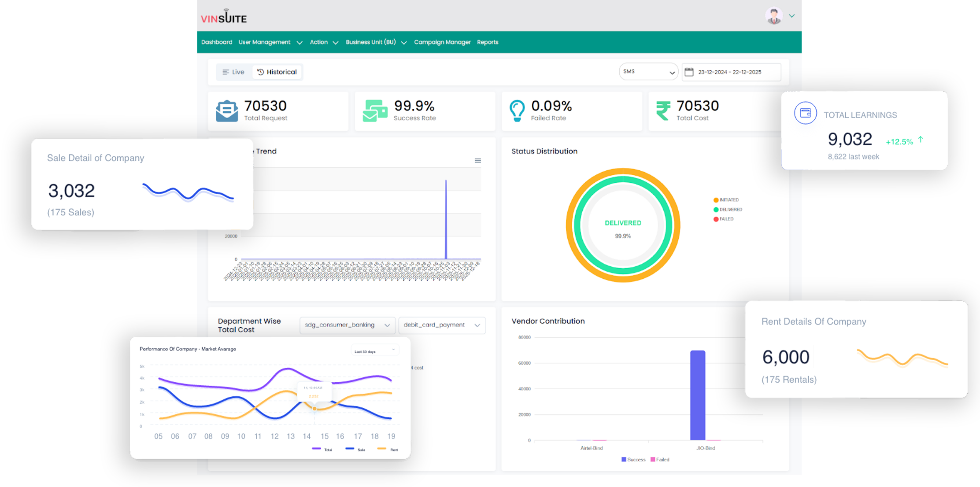This screenshot has height=487, width=980.
Task: Expand the sdg_consumer_banking dropdown
Action: coord(347,325)
